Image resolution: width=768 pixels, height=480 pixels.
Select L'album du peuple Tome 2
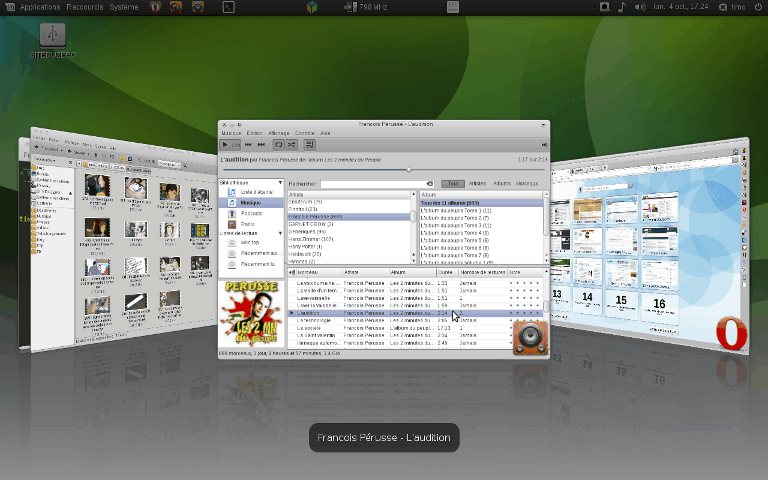coord(481,218)
